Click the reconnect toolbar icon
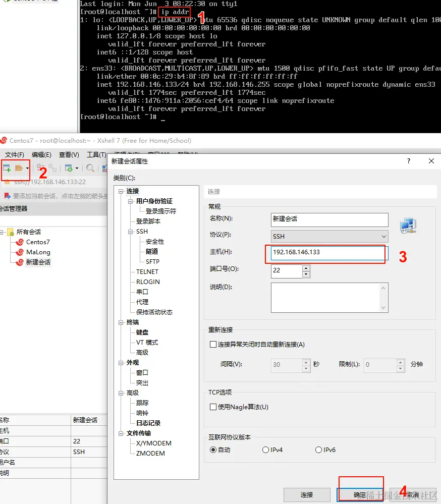 (x=40, y=168)
